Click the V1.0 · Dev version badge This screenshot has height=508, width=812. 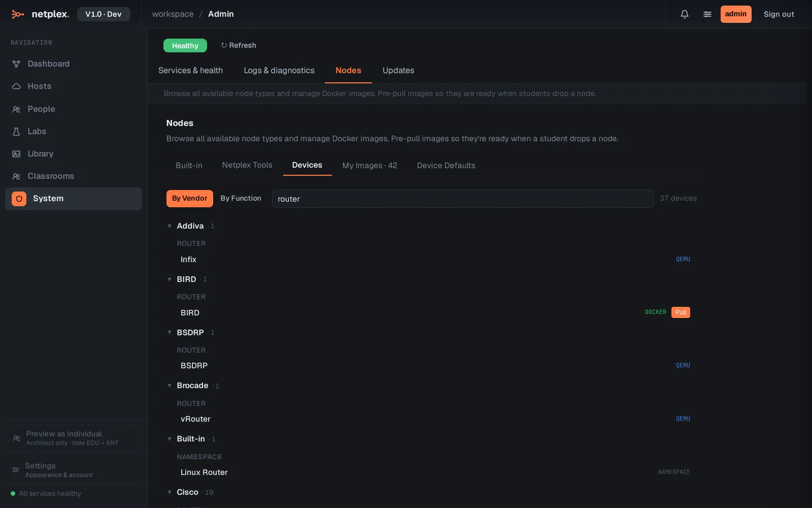(x=104, y=14)
